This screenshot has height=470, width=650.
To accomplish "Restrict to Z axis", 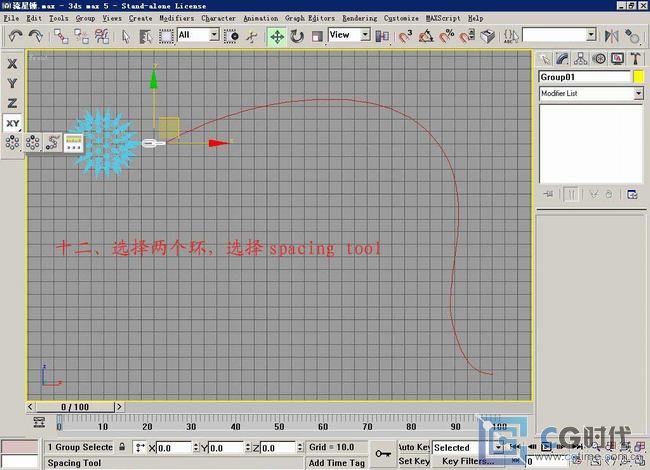I will (12, 103).
